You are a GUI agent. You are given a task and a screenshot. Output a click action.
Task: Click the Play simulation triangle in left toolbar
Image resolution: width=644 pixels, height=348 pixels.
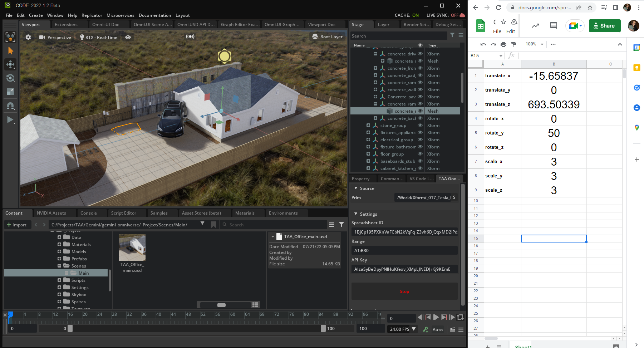[x=10, y=120]
